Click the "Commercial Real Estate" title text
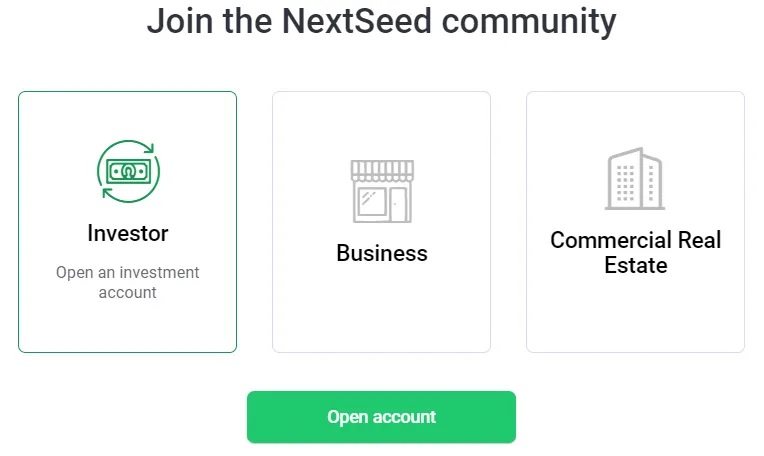Screen dimensions: 764x456 coord(635,253)
